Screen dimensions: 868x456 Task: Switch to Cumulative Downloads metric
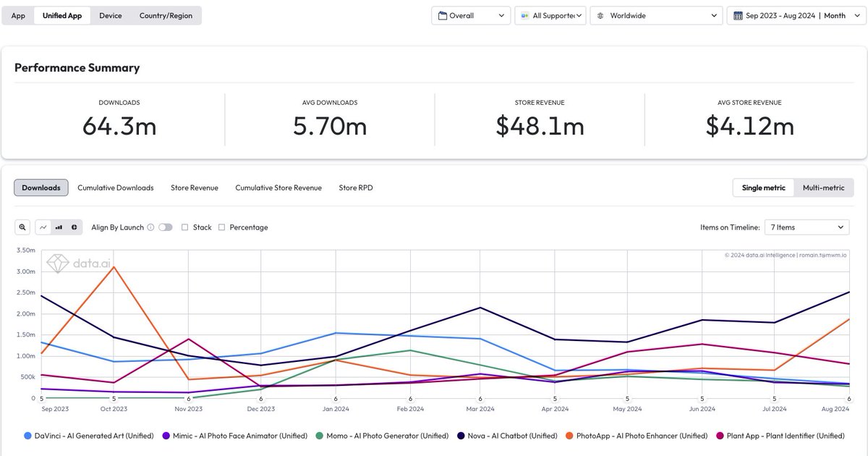pos(116,187)
